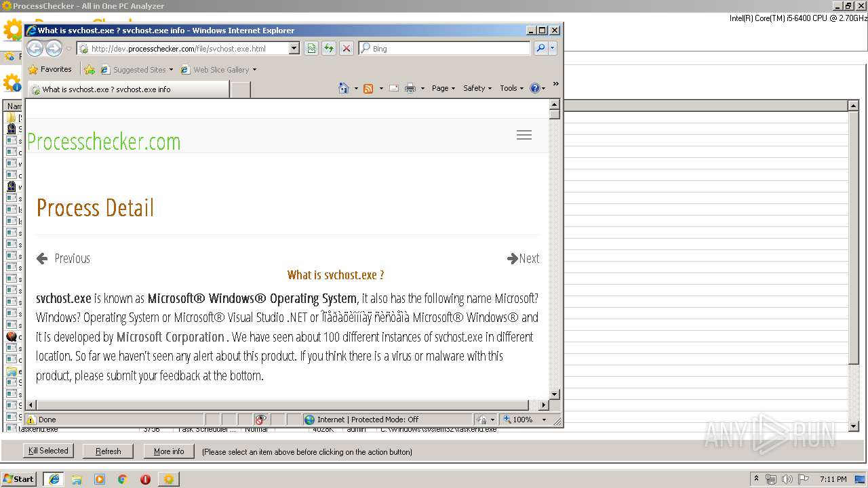
Task: Expand the Home button dropdown arrow
Action: (356, 88)
